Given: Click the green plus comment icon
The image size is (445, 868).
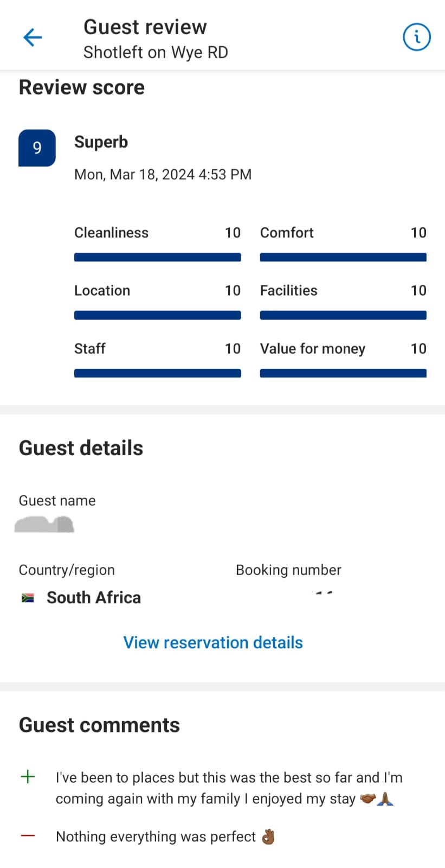Looking at the screenshot, I should [x=28, y=777].
